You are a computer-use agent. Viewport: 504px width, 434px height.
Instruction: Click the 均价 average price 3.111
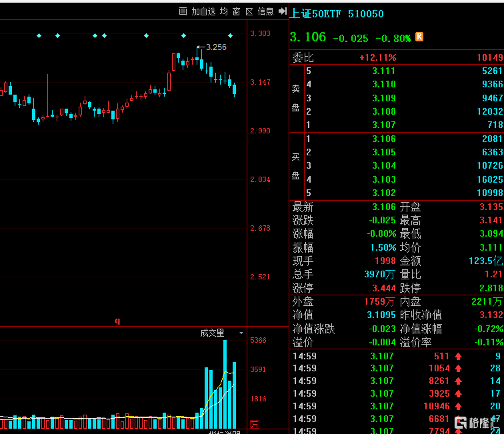491,247
